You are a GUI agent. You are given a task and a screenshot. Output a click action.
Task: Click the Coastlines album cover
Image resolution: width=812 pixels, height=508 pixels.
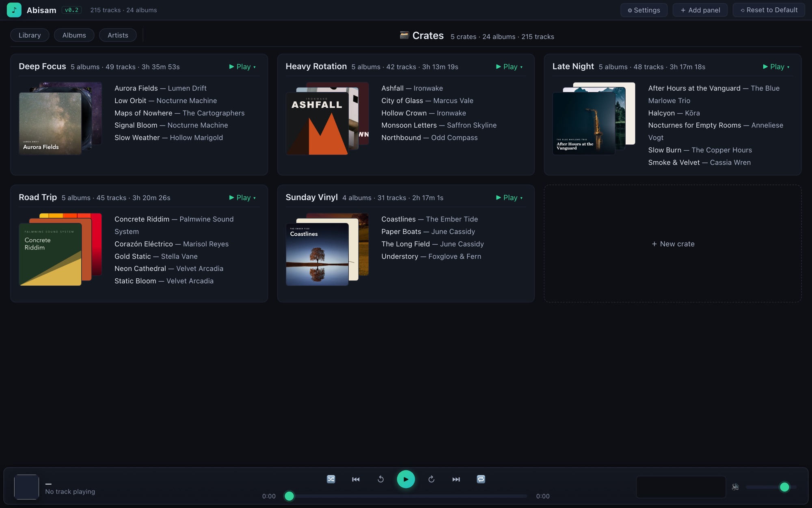317,254
